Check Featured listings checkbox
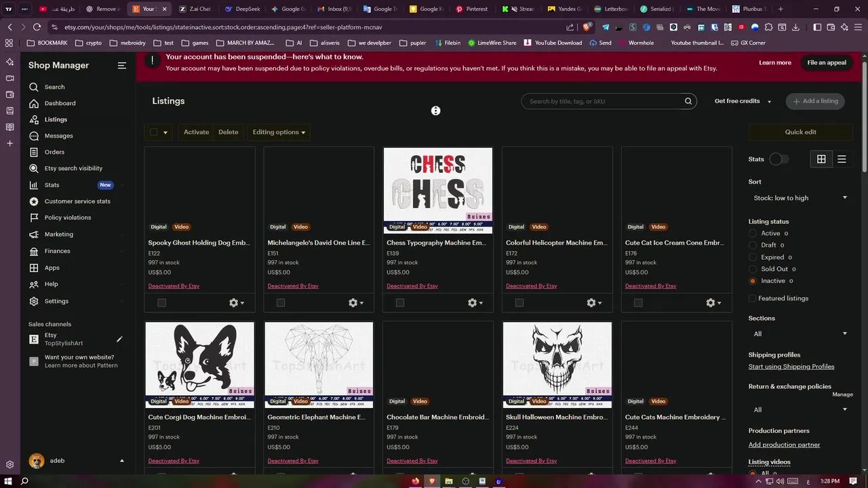 tap(753, 298)
